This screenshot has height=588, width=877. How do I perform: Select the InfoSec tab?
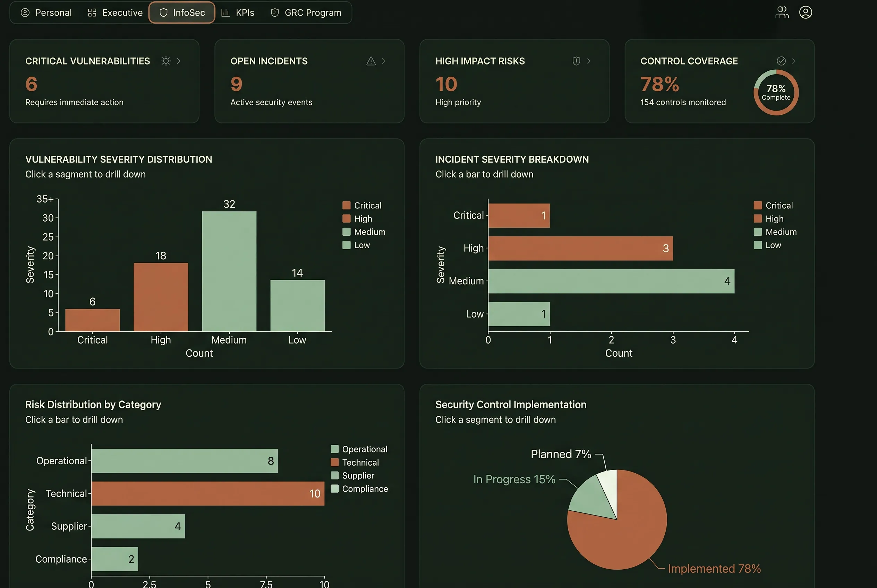182,13
